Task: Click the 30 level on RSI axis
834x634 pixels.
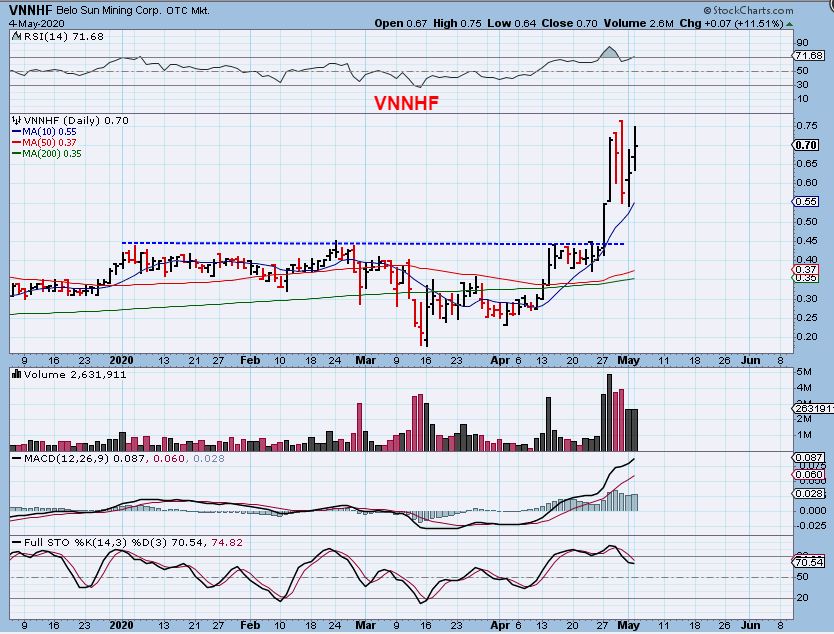Action: pos(803,85)
